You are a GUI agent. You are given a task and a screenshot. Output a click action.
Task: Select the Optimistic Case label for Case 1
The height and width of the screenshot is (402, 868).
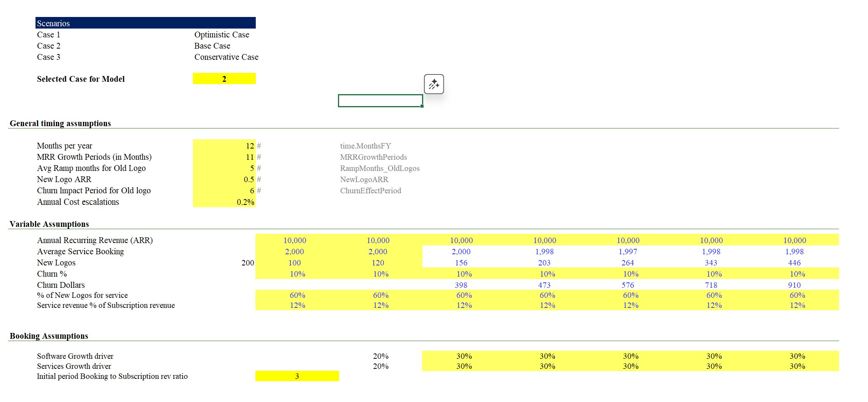(221, 34)
